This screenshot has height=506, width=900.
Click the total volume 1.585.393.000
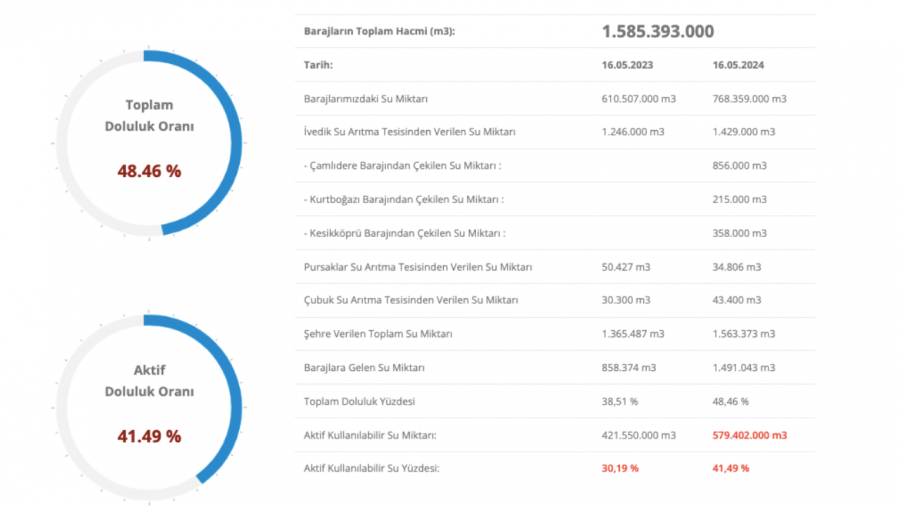click(658, 31)
